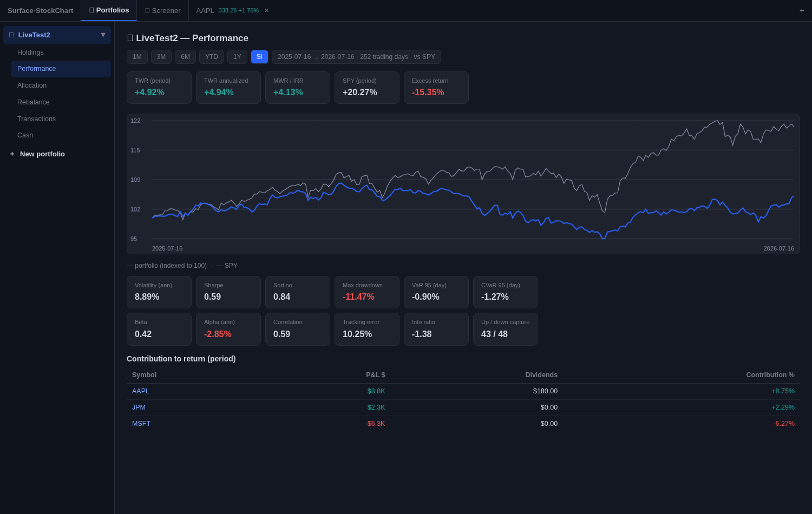Click the Sortino metric card
The image size is (812, 514).
tap(298, 292)
